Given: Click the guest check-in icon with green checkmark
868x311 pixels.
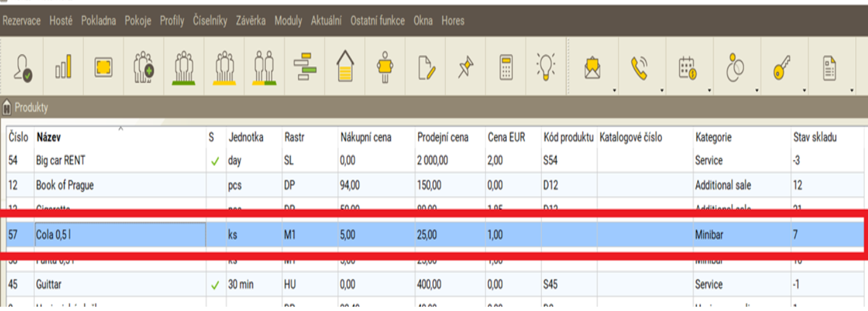Looking at the screenshot, I should point(23,67).
